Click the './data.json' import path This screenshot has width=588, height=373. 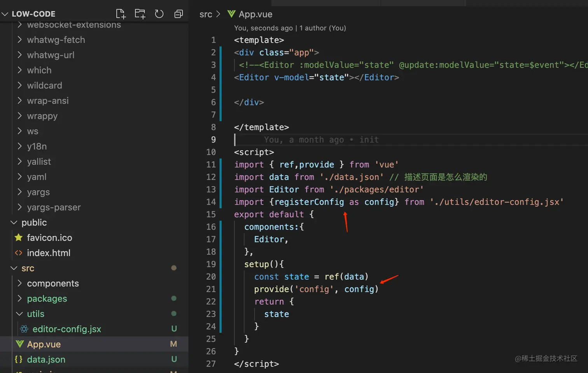[352, 177]
